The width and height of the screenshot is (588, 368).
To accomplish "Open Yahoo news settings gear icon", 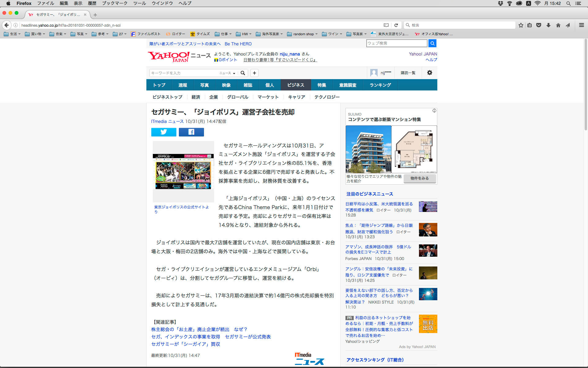I will pos(429,73).
